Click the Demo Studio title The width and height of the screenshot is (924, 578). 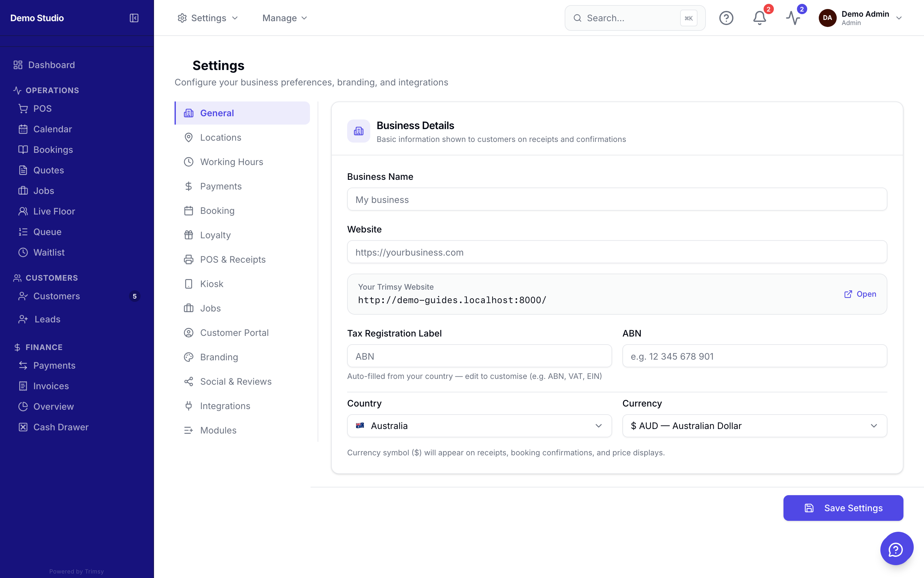coord(37,18)
